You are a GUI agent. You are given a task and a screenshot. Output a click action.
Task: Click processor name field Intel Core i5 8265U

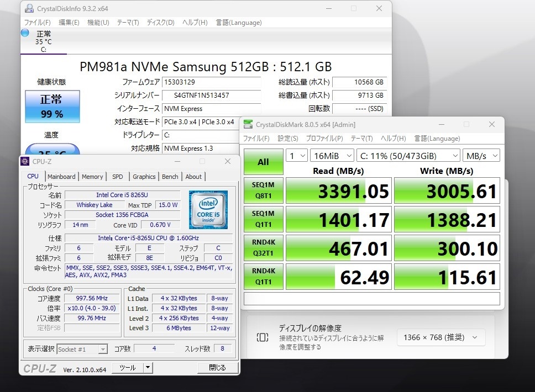point(122,195)
